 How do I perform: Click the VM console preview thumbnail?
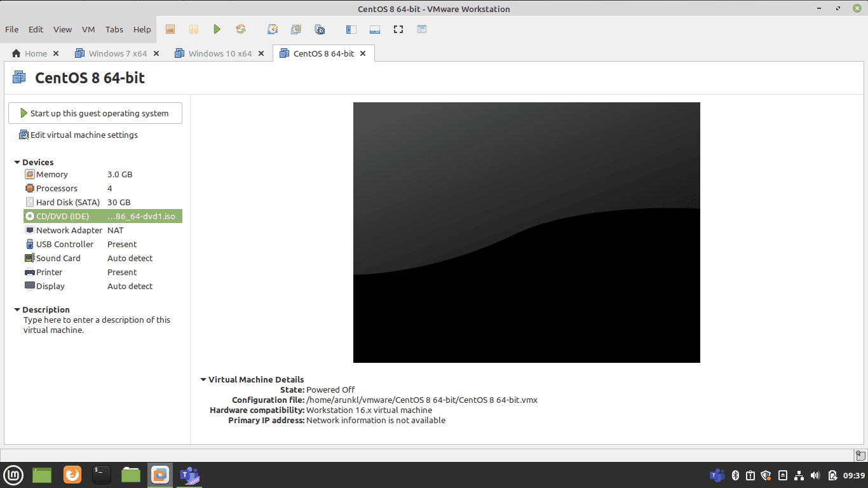(527, 233)
